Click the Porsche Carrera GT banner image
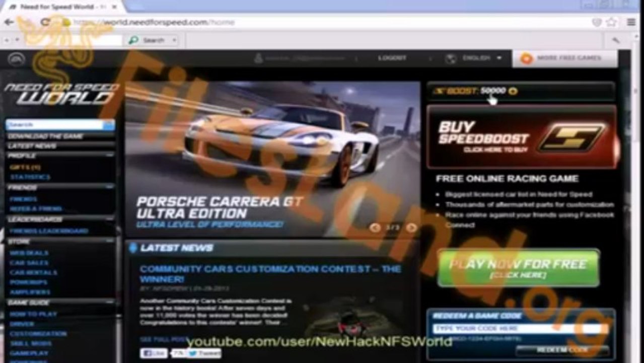The width and height of the screenshot is (644, 363). point(272,159)
